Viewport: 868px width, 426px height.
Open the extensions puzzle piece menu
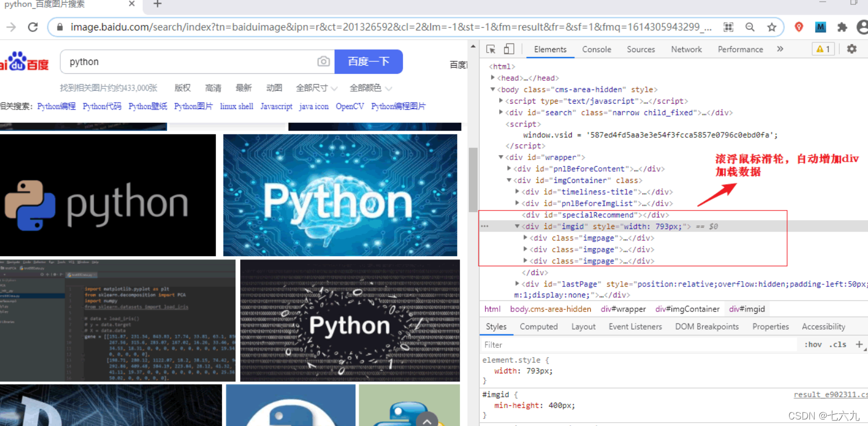pos(842,27)
